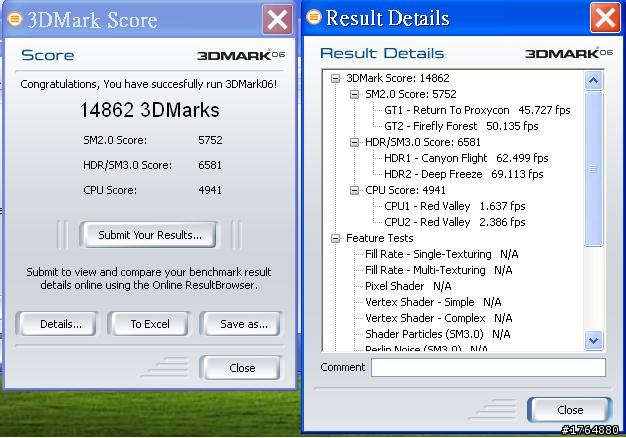
Task: Focus the Comment input field
Action: (488, 367)
